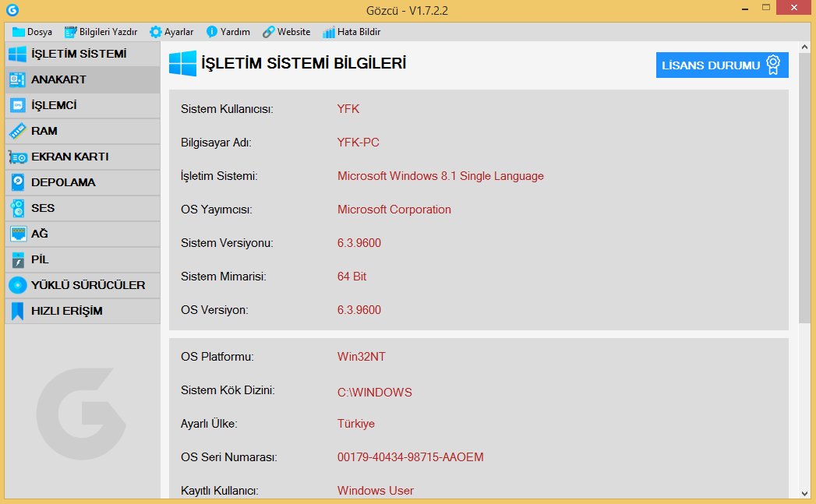Viewport: 816px width, 504px height.
Task: Click the speaker icon beside SES
Action: point(18,209)
